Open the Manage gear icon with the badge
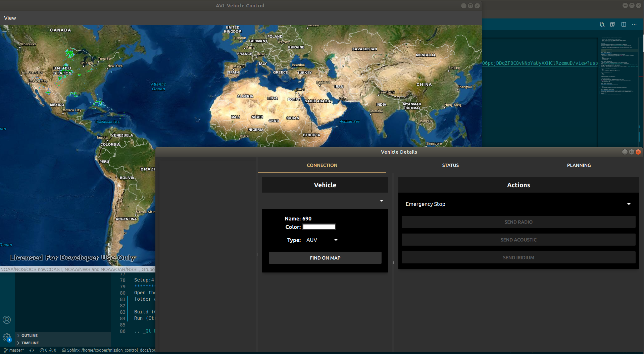 click(7, 337)
